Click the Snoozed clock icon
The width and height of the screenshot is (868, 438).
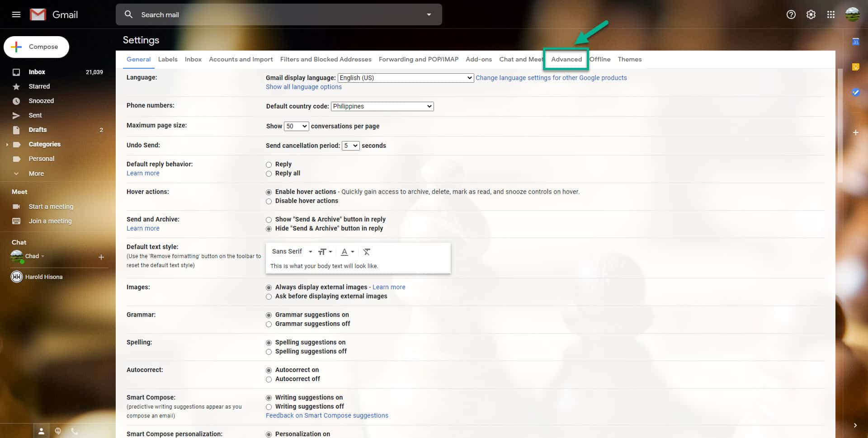coord(16,101)
